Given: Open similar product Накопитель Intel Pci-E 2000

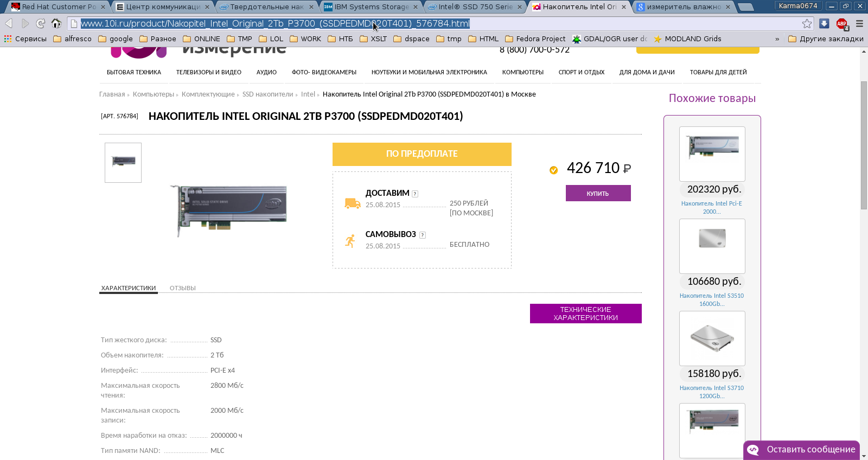Looking at the screenshot, I should click(712, 208).
